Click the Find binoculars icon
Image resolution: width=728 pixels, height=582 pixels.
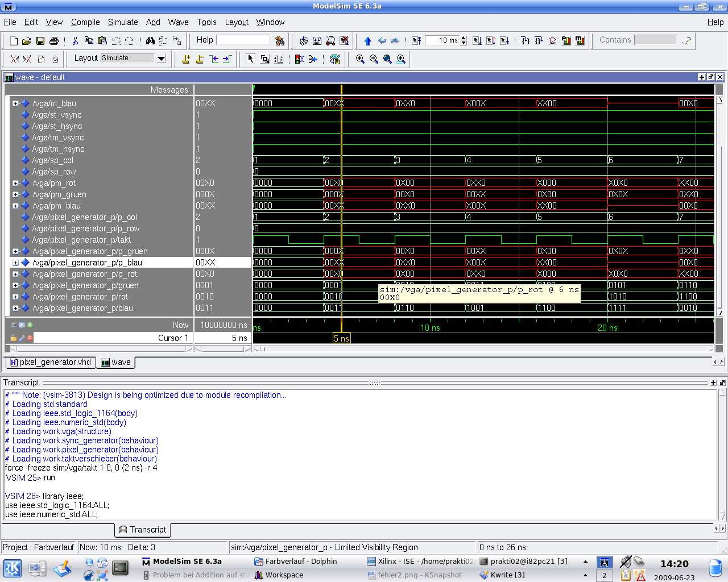(x=150, y=41)
